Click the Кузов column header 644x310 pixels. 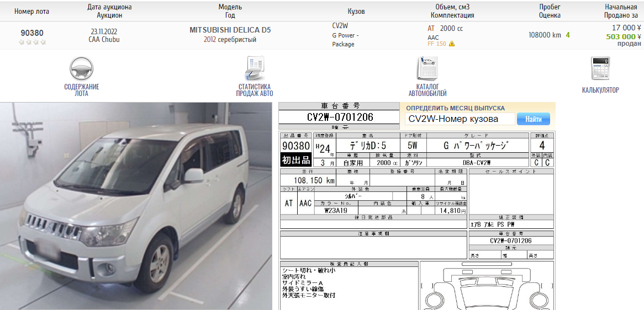356,12
